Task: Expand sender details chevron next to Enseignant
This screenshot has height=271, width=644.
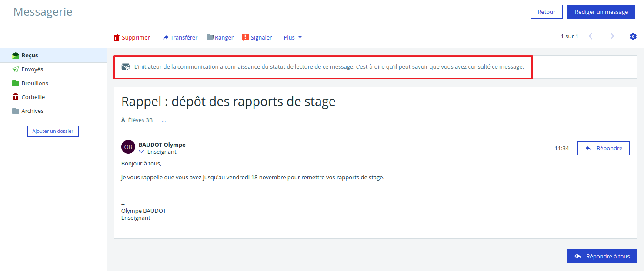Action: (x=141, y=152)
